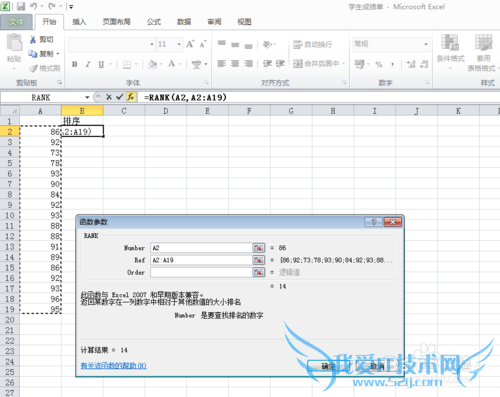Confirm formula entry with checkmark icon

coord(120,97)
